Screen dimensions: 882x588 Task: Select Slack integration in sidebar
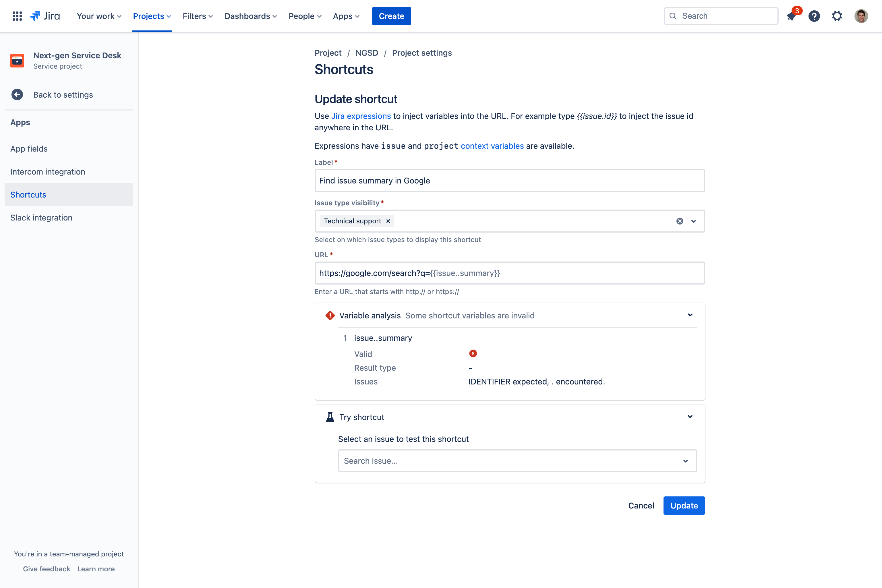pos(41,218)
